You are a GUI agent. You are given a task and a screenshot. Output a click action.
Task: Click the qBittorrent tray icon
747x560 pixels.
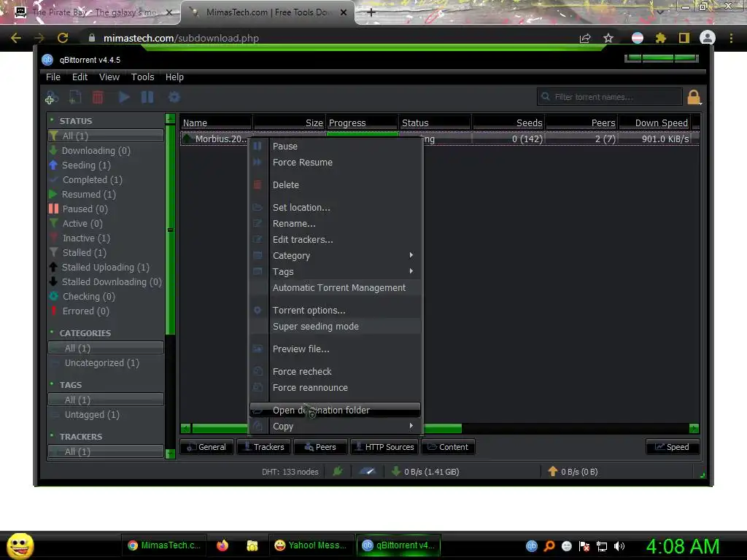click(532, 546)
